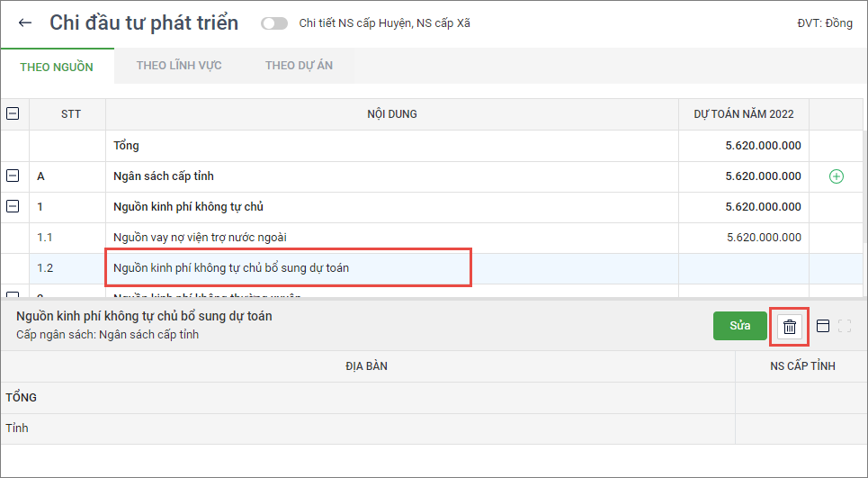This screenshot has height=478, width=868.
Task: Select row Nguồn vay nợ viện trợ nước ngoài
Action: [200, 238]
